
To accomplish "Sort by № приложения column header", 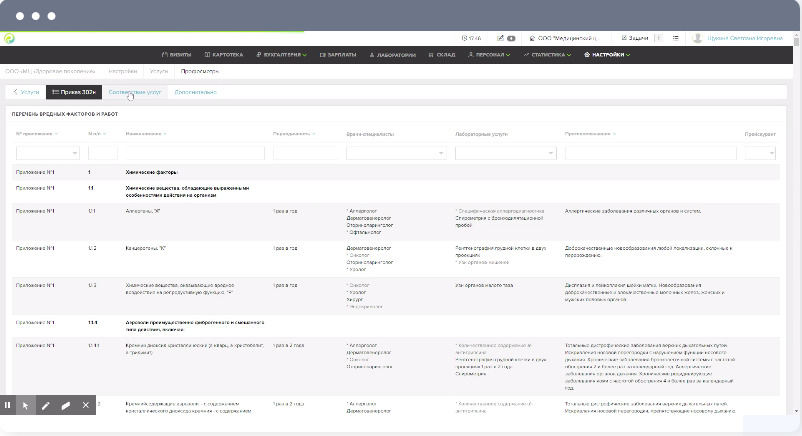I will click(x=37, y=134).
